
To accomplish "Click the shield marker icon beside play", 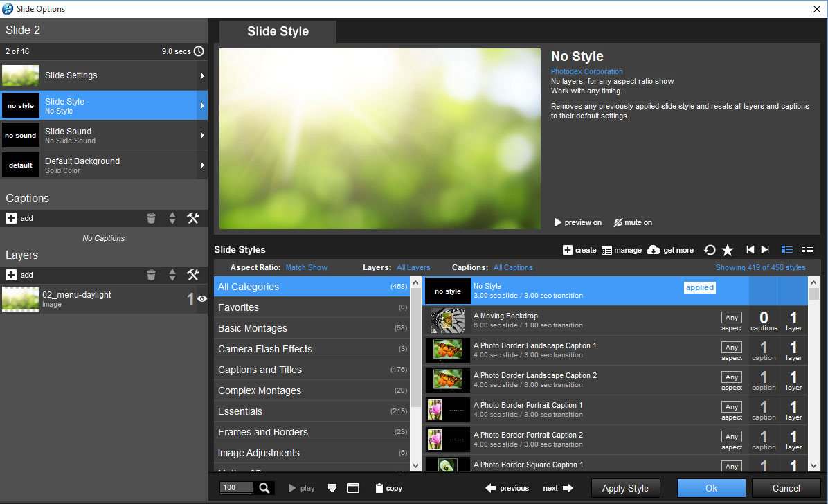I will (332, 488).
